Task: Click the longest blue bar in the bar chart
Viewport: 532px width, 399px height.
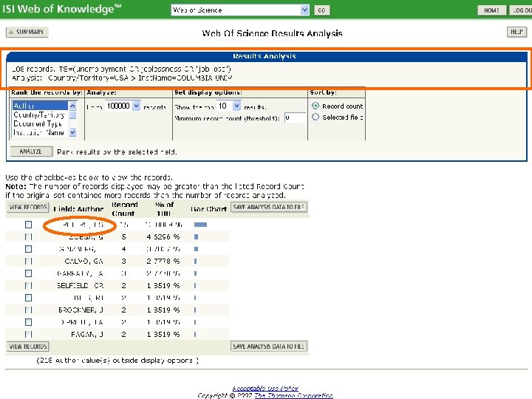Action: [200, 225]
